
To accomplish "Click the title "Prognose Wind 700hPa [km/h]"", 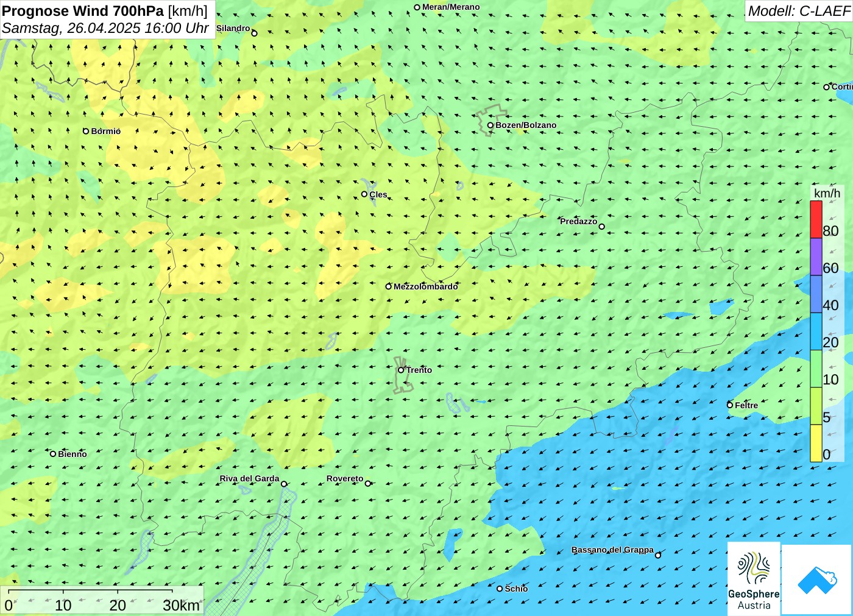I will 105,11.
